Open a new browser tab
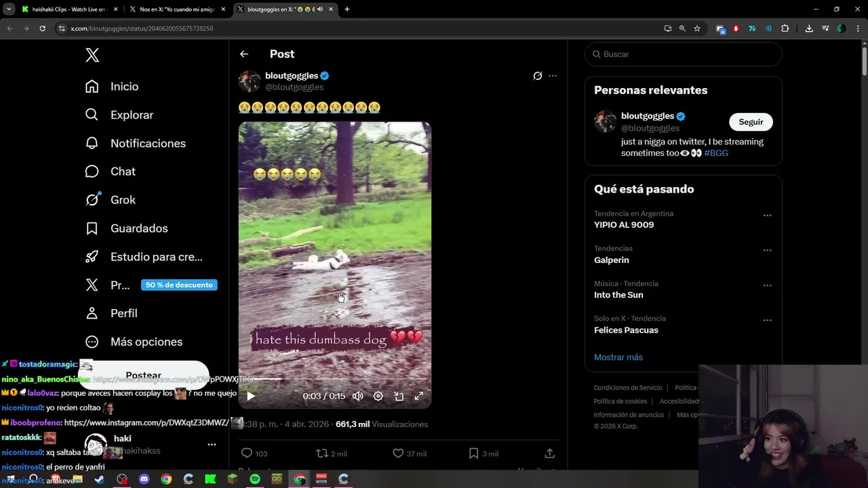The image size is (868, 488). (x=347, y=9)
